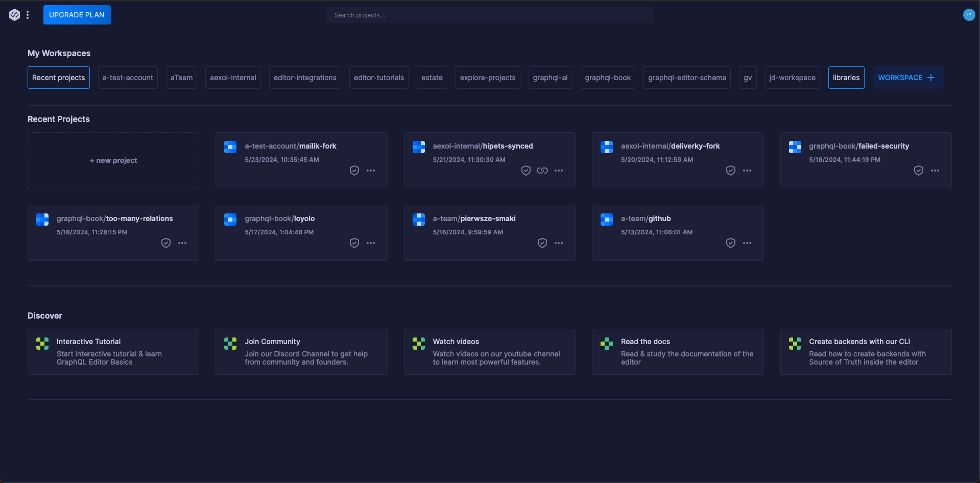Image resolution: width=980 pixels, height=483 pixels.
Task: Open the Join Community card
Action: click(301, 352)
